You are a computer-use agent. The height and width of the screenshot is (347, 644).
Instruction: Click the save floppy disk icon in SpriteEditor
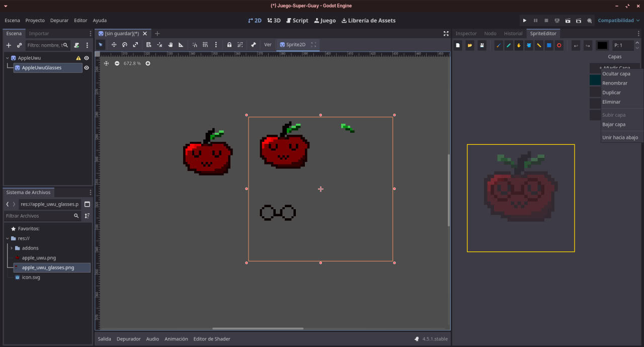(x=481, y=45)
